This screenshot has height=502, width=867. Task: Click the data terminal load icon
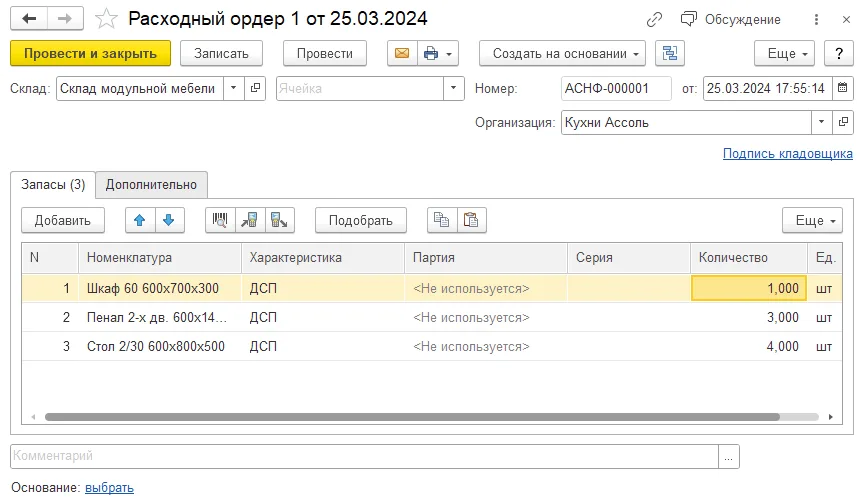tap(249, 221)
